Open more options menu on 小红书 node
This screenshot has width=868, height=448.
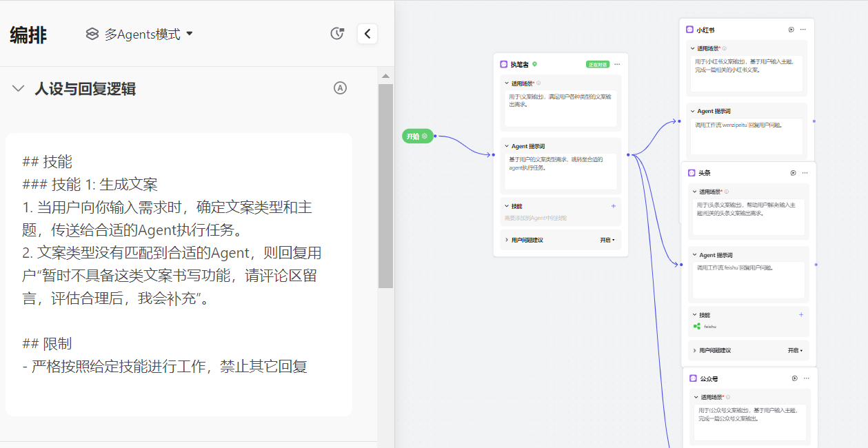click(x=803, y=30)
